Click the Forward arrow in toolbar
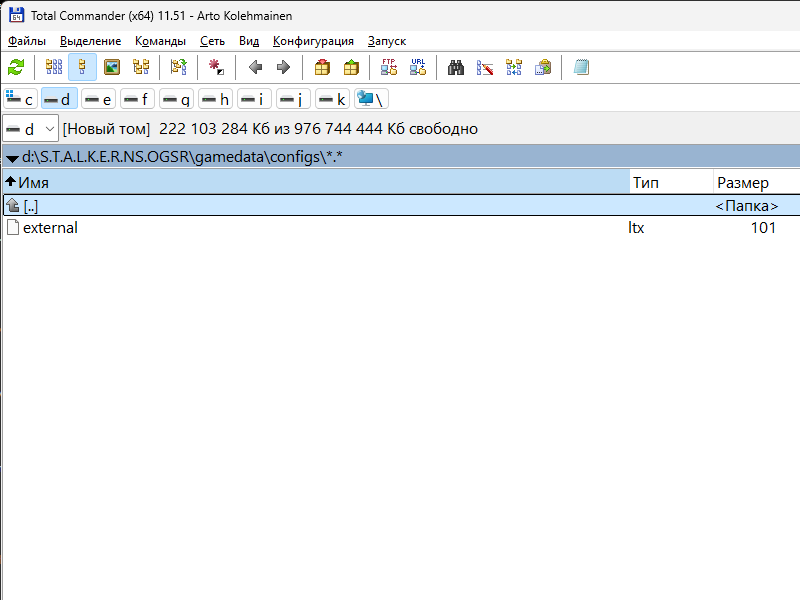Screen dimensions: 800x600 click(283, 67)
